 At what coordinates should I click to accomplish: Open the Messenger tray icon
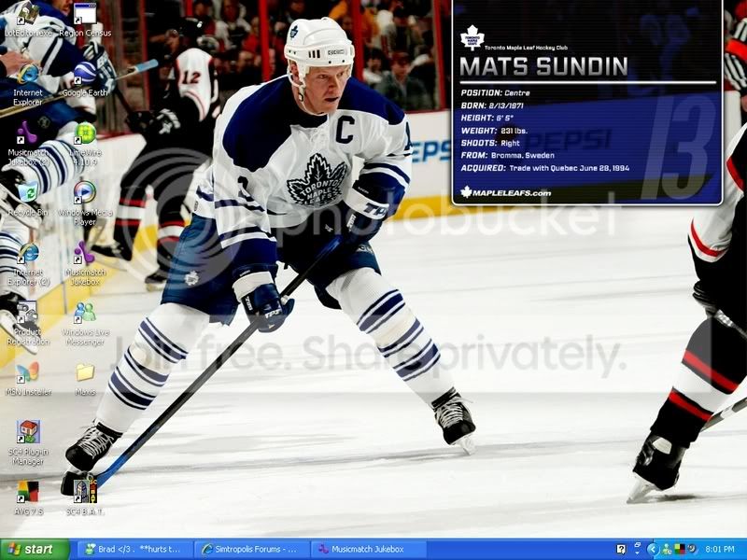point(666,550)
